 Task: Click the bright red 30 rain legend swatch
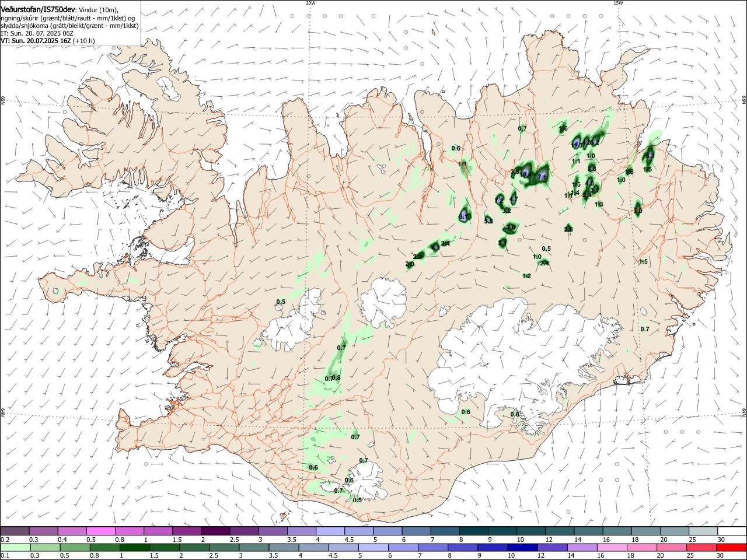[731, 548]
